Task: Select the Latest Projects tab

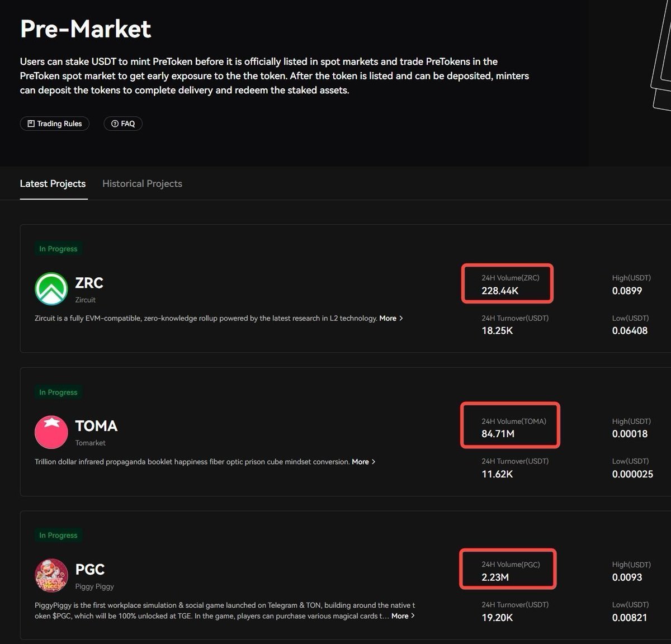Action: point(53,183)
